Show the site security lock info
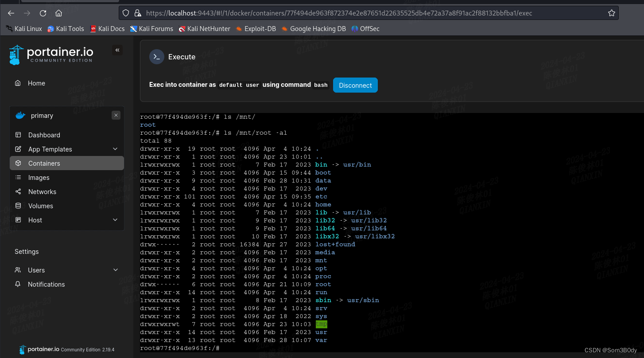Screen dimensions: 644x358 coord(137,13)
